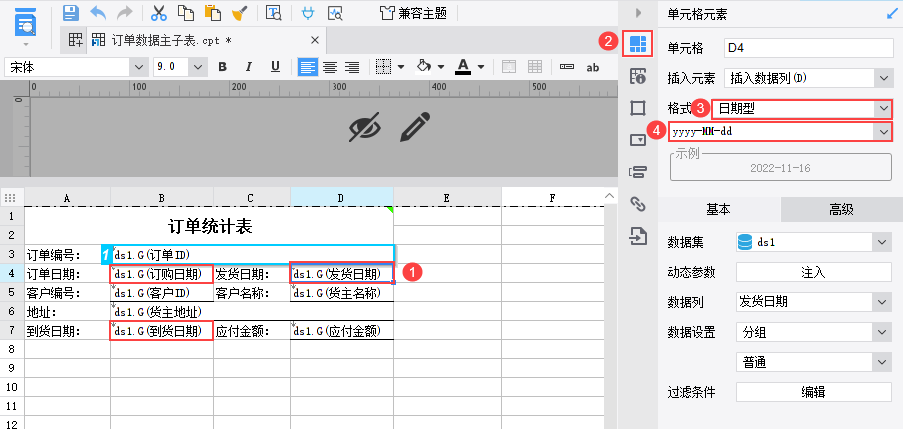This screenshot has height=429, width=903.
Task: Toggle bold formatting
Action: point(222,67)
